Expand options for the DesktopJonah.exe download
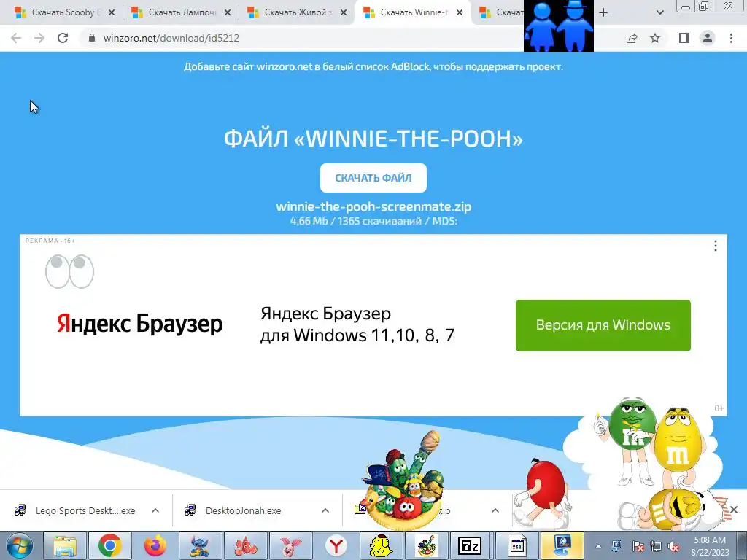 click(325, 510)
